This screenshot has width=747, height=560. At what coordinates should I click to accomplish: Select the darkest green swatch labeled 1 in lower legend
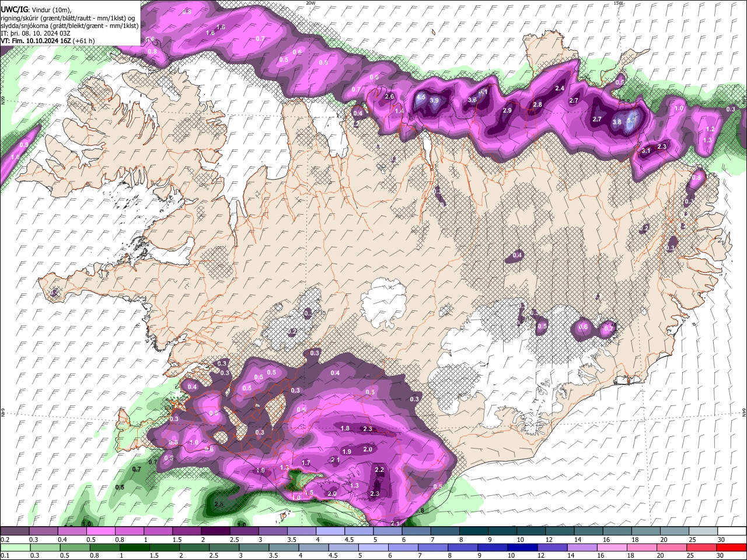[x=134, y=547]
